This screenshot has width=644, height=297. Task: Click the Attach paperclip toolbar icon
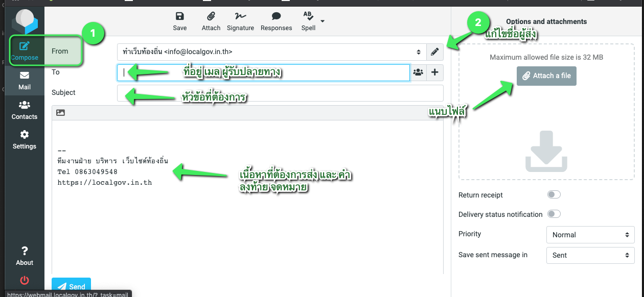(x=211, y=21)
